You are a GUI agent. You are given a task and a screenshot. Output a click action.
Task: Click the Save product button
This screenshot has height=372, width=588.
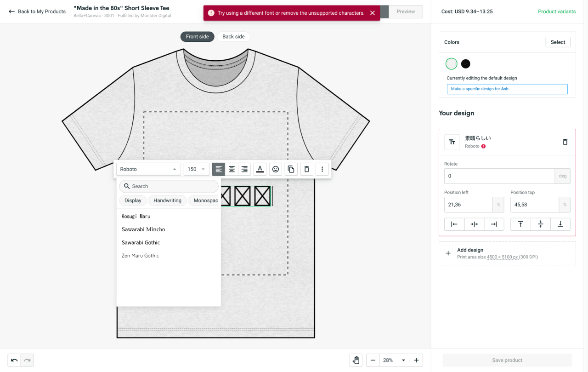click(507, 360)
